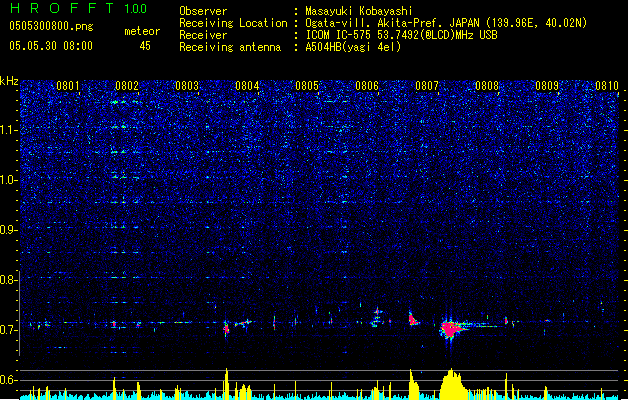This screenshot has height=400, width=629.
Task: Click the 1.0 kHz axis label
Action: pyautogui.click(x=8, y=180)
